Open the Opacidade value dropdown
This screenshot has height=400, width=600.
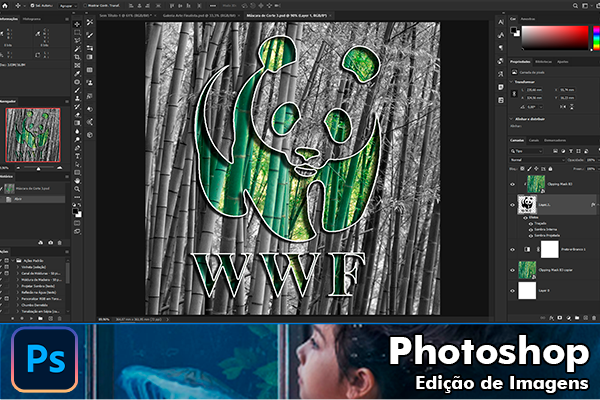(596, 160)
